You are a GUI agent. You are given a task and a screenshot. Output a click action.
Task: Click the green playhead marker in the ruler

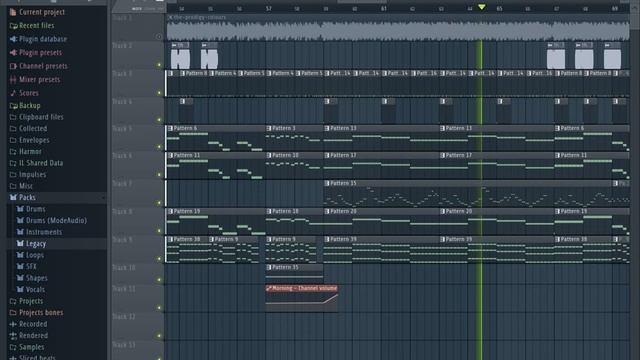pyautogui.click(x=482, y=7)
